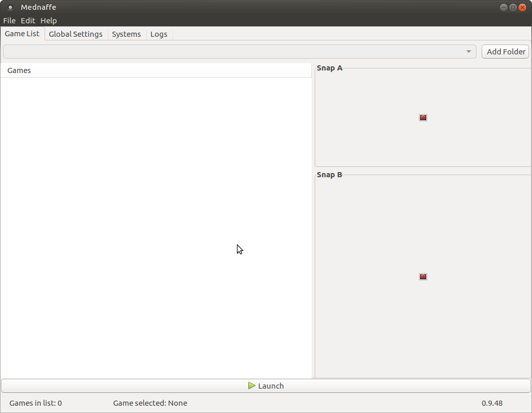Minimize the Mednaffe window
This screenshot has height=413, width=532.
(x=503, y=7)
